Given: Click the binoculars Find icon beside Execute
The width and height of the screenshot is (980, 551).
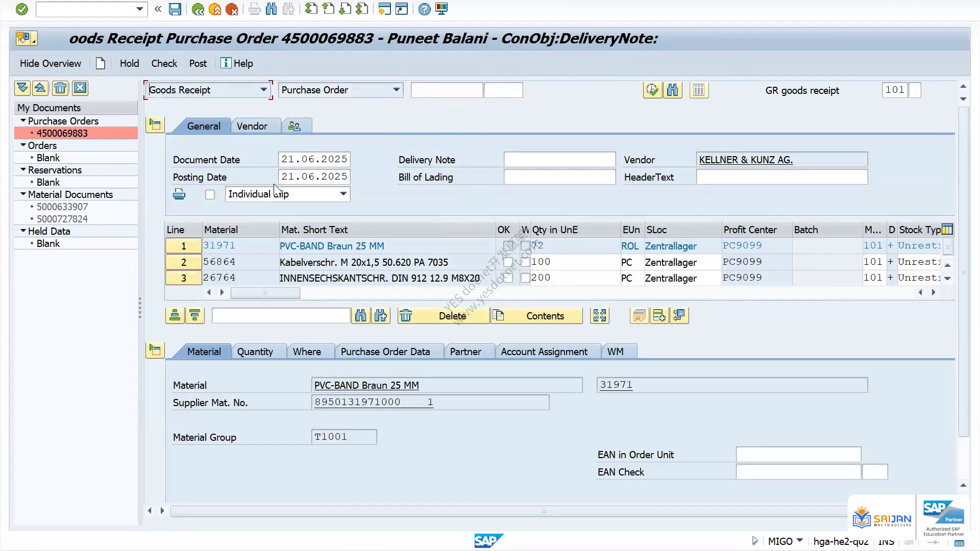Looking at the screenshot, I should click(x=673, y=90).
